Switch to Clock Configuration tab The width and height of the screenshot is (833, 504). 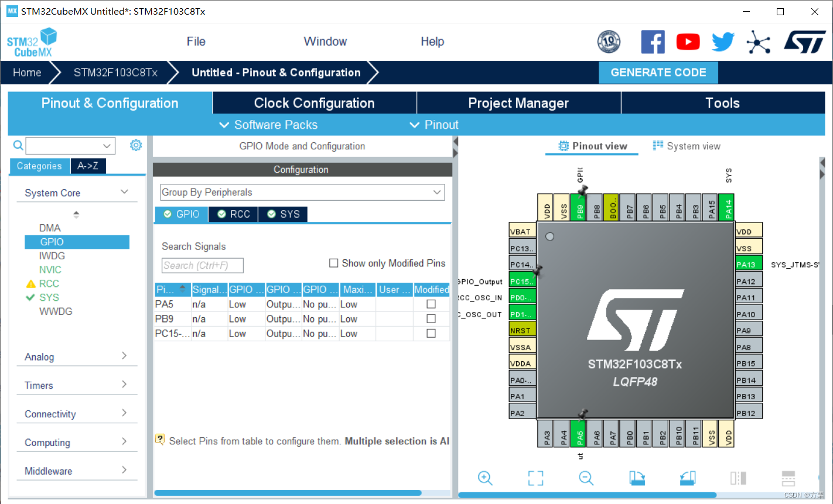[315, 103]
